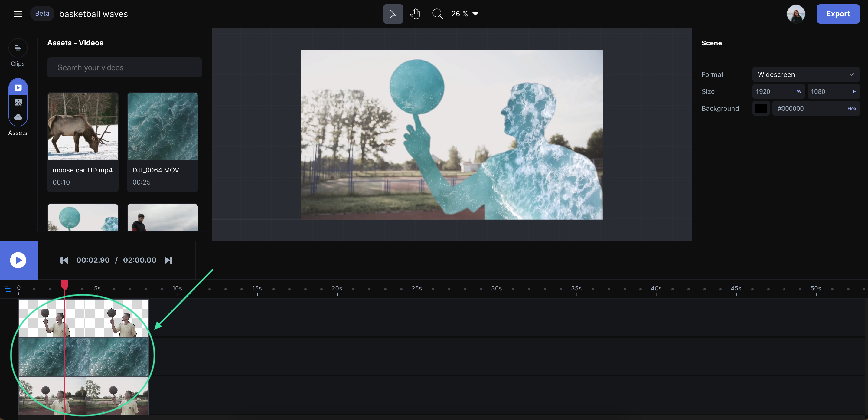Click the Background color swatch
This screenshot has width=868, height=420.
click(761, 108)
